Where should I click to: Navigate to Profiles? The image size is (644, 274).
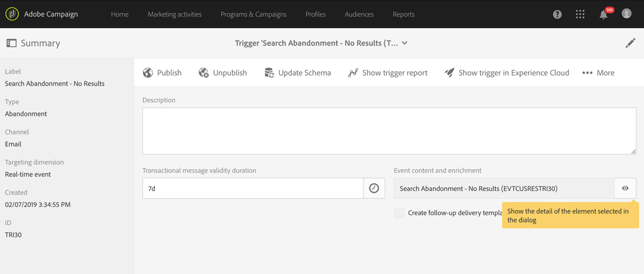point(316,14)
